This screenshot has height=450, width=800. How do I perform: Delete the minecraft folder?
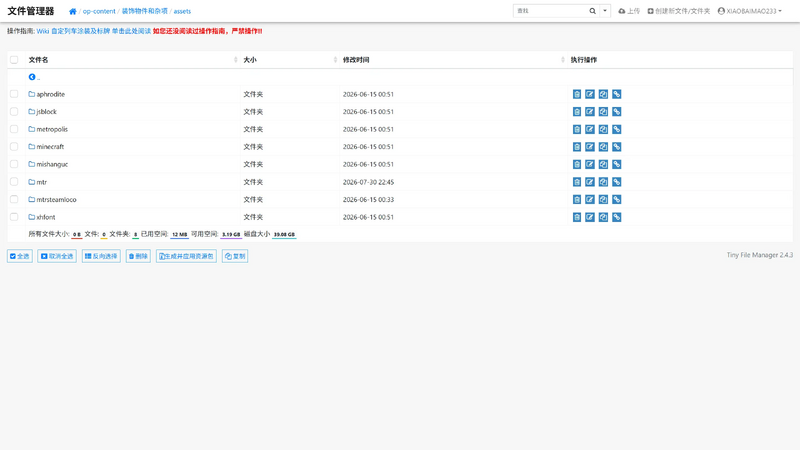577,147
